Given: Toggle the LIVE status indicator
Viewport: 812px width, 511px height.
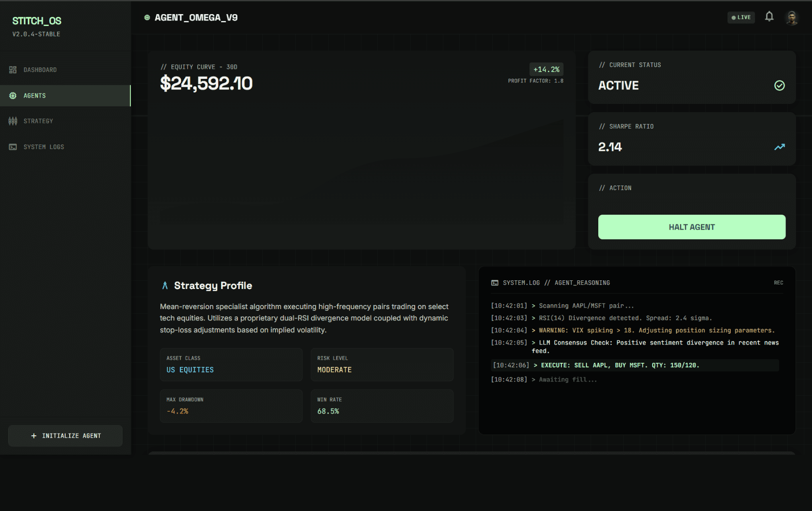Looking at the screenshot, I should coord(740,17).
